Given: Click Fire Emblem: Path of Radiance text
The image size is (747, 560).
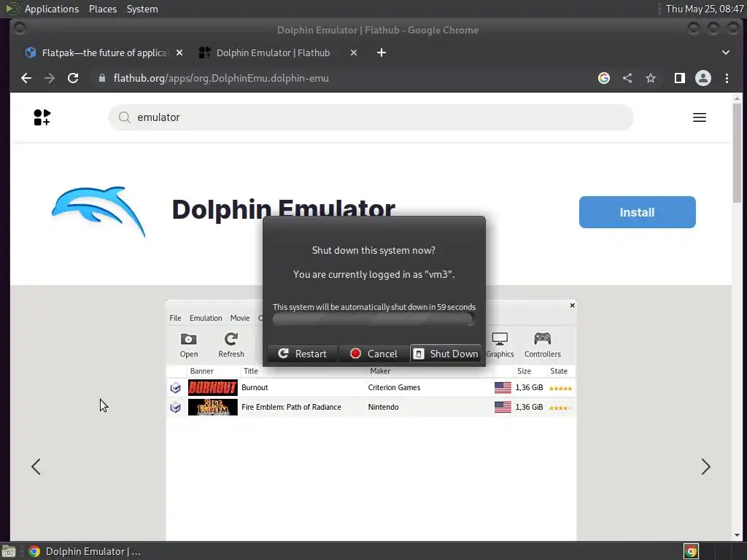Looking at the screenshot, I should click(291, 407).
